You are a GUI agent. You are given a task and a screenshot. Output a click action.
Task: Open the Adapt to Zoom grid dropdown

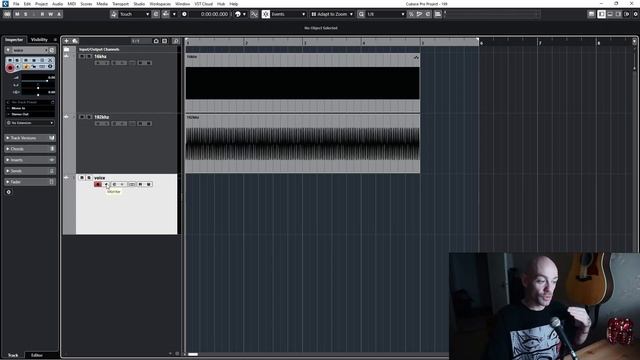332,14
